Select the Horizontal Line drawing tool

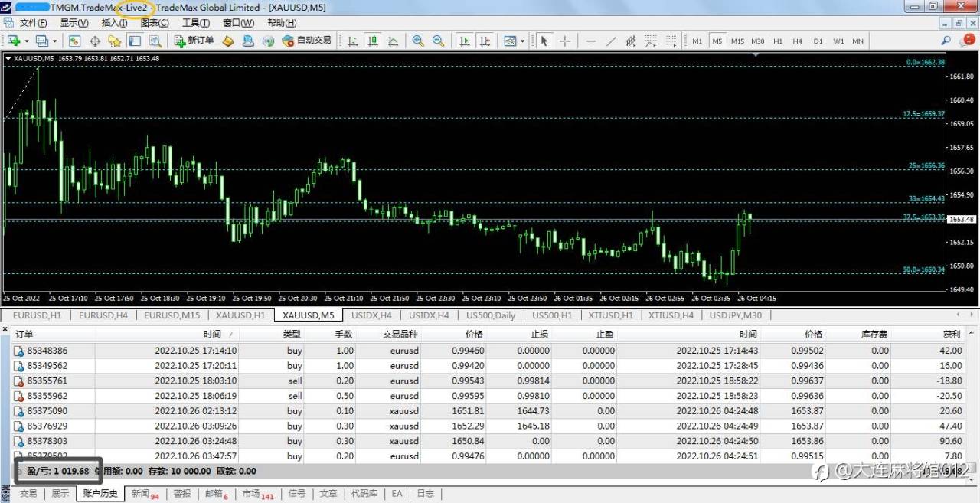tap(590, 41)
